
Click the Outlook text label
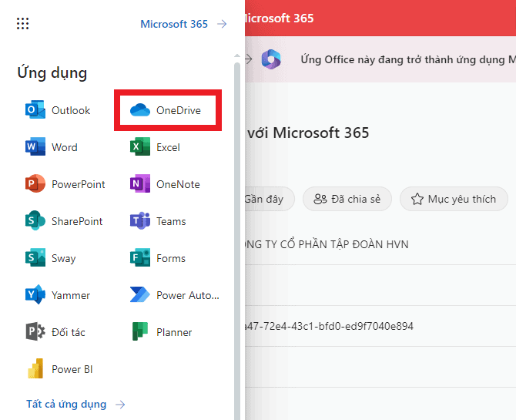pos(71,110)
